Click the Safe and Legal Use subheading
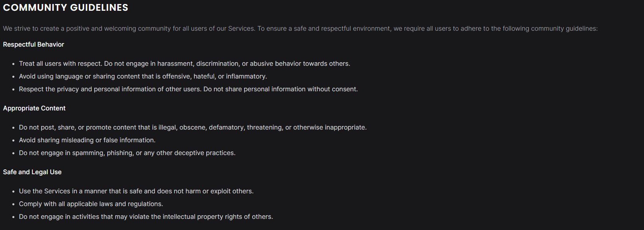 pyautogui.click(x=32, y=172)
